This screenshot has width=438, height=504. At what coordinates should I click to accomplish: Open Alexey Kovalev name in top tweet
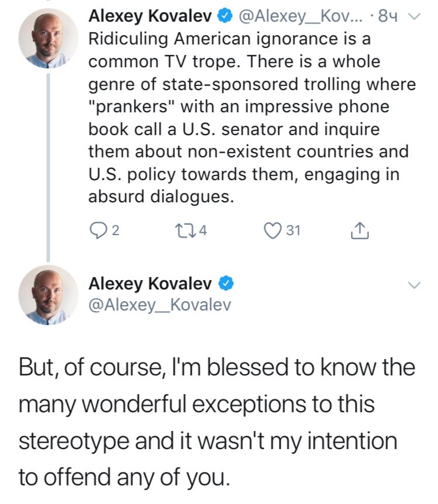click(150, 16)
